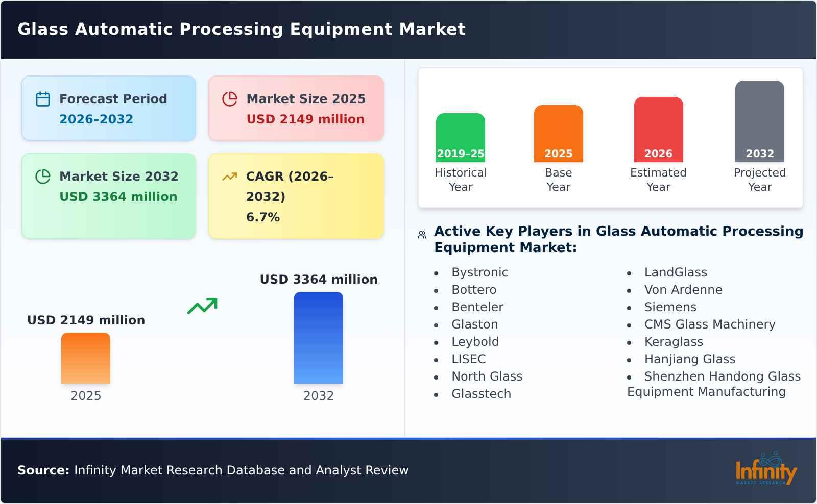Image resolution: width=817 pixels, height=504 pixels.
Task: Click the green growth arrow between the bars
Action: [x=202, y=305]
